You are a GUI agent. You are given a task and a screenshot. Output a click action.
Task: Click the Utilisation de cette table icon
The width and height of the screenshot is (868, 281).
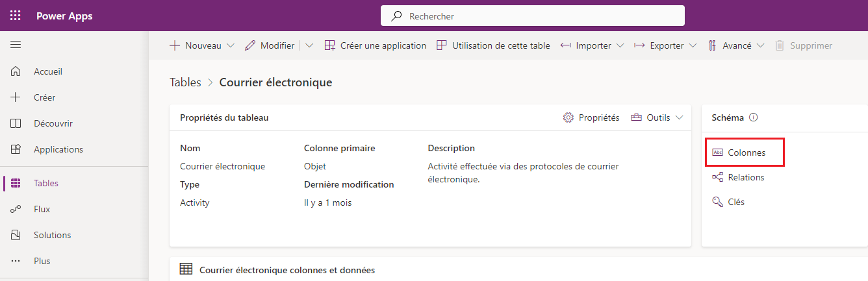pyautogui.click(x=442, y=45)
